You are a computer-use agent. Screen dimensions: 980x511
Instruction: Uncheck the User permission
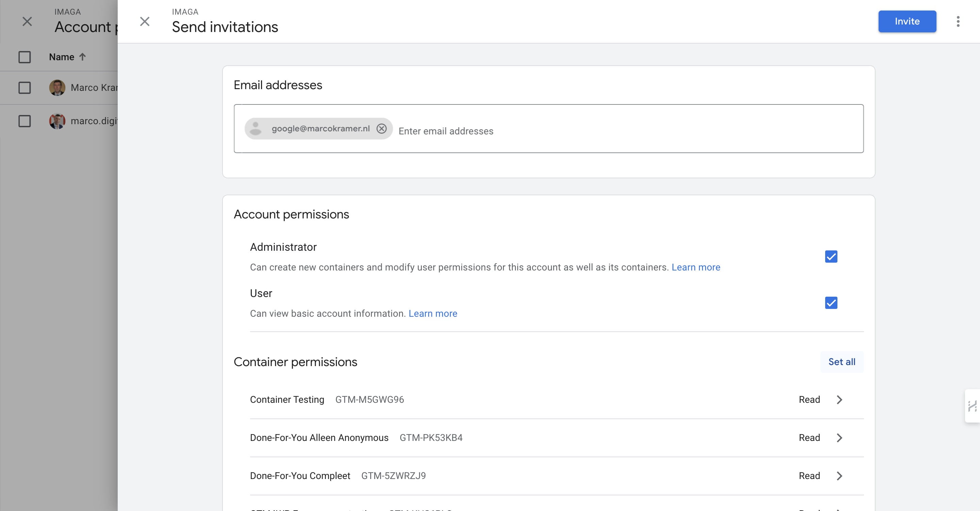point(831,303)
